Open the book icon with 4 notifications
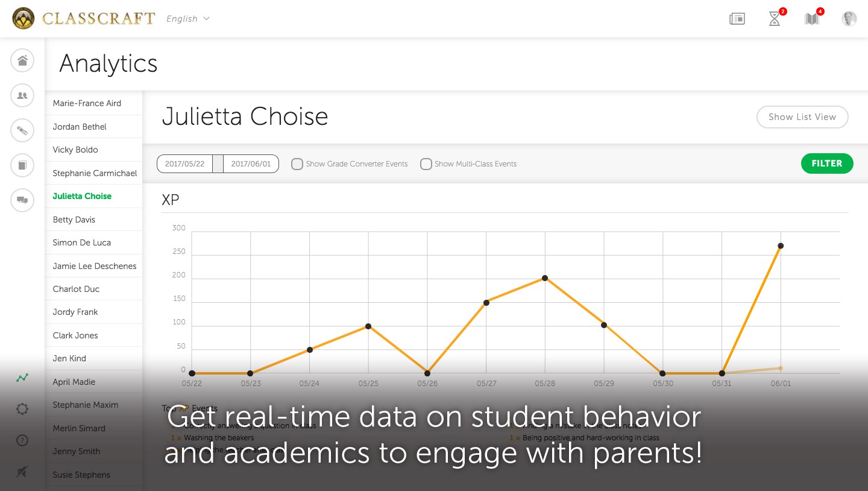 [x=812, y=19]
